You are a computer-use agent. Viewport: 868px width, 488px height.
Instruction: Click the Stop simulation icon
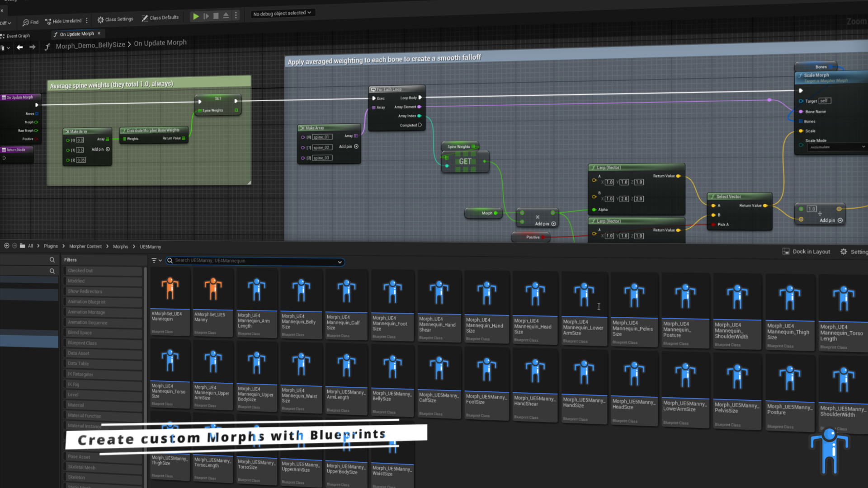(216, 16)
